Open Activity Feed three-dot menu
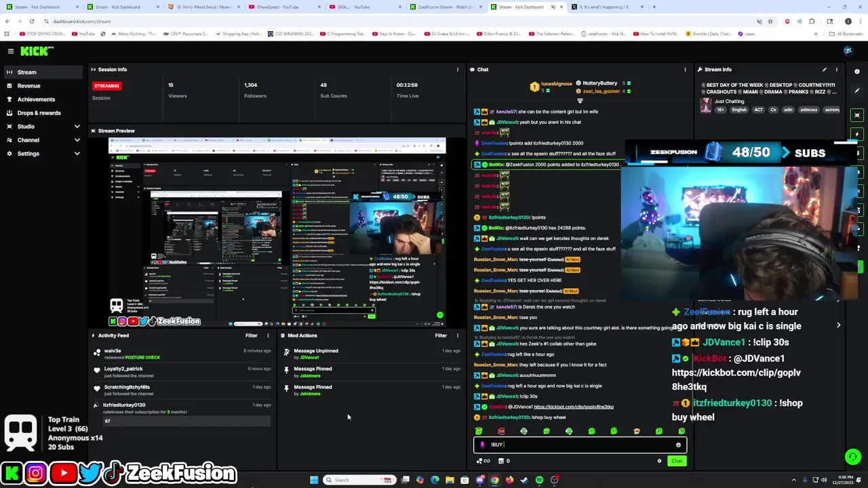 (x=268, y=335)
